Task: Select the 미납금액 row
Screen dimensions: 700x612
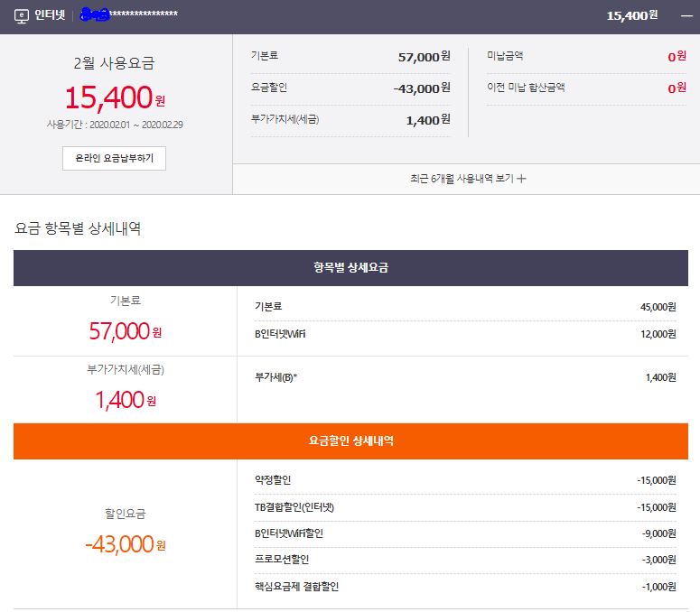Action: (x=581, y=56)
